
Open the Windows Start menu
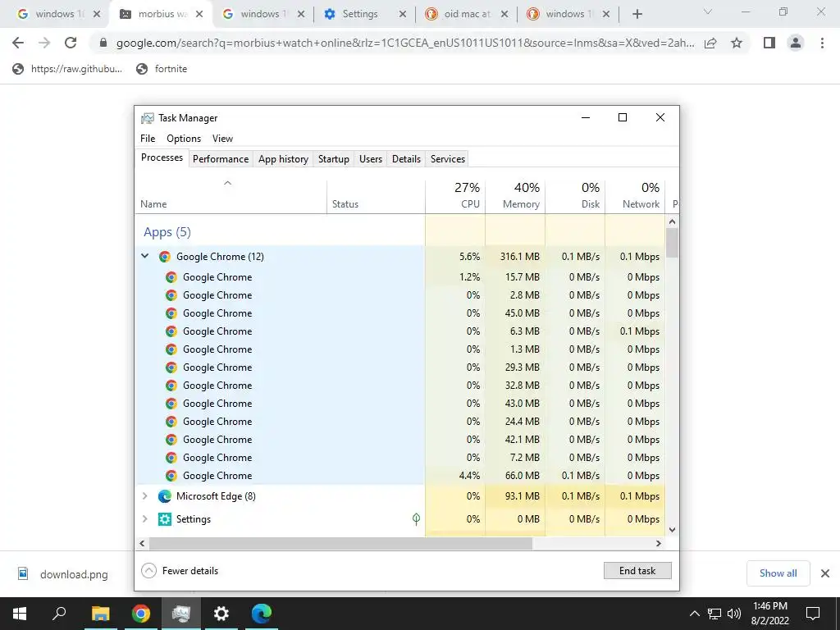20,614
